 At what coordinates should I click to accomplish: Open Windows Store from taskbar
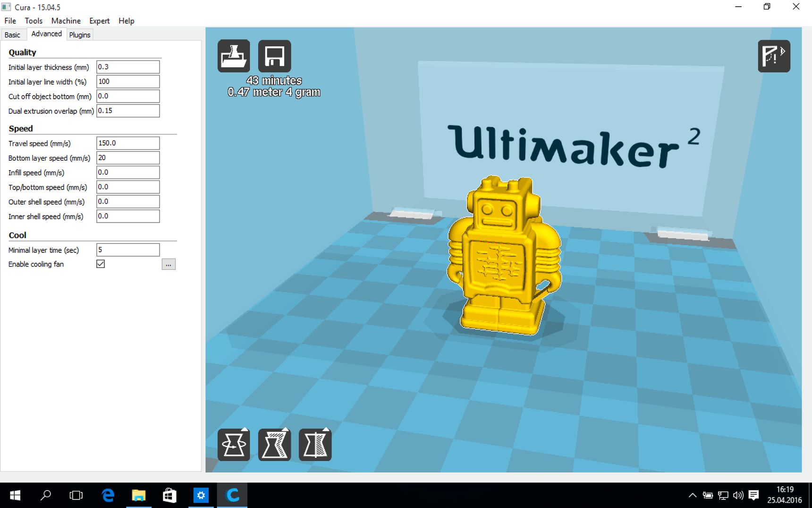169,495
